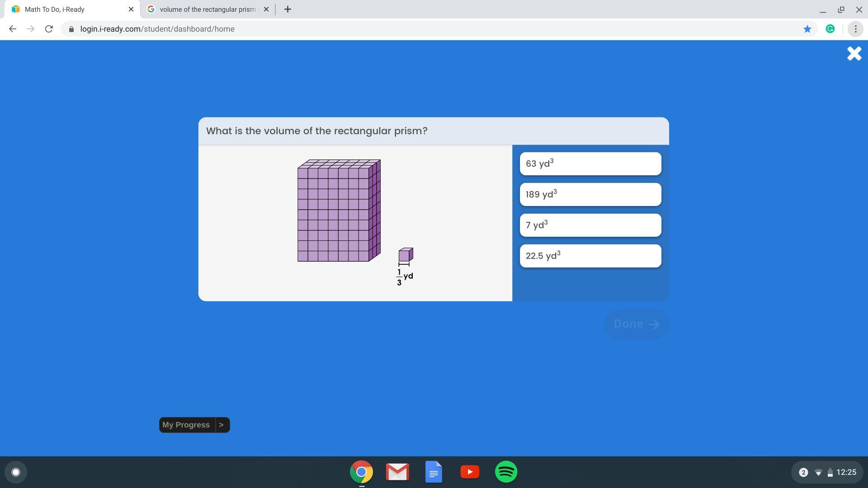Click the bookmark star icon
The height and width of the screenshot is (488, 868).
807,29
